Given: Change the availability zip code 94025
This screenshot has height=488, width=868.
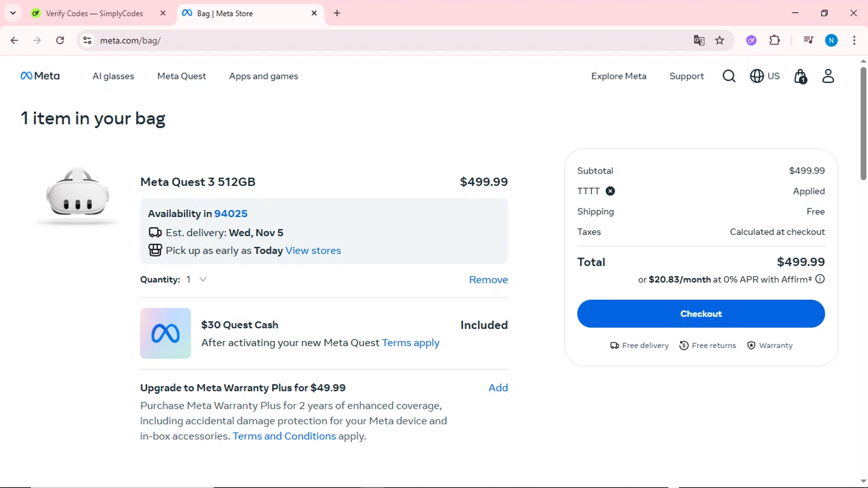Looking at the screenshot, I should point(231,214).
